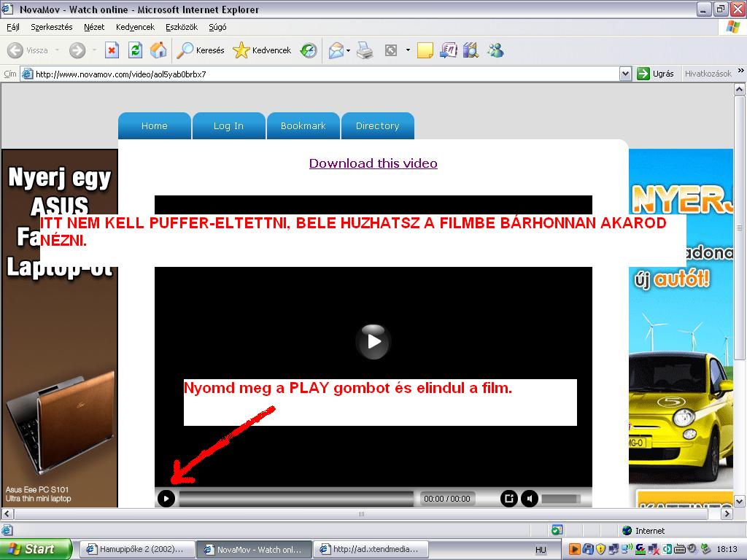Click the Back (Vissza) arrow button
Image resolution: width=747 pixels, height=560 pixels.
point(28,50)
